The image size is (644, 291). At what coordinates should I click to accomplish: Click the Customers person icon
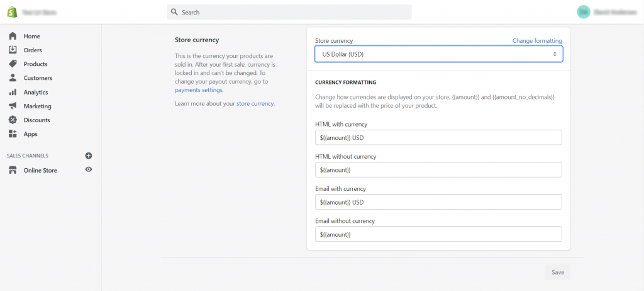pos(13,78)
